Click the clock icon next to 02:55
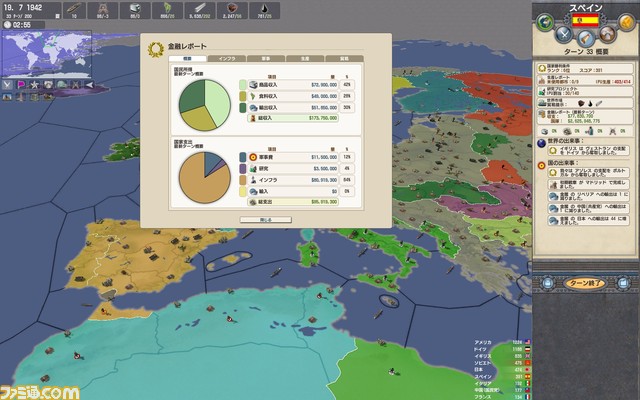The height and width of the screenshot is (400, 640). [7, 24]
